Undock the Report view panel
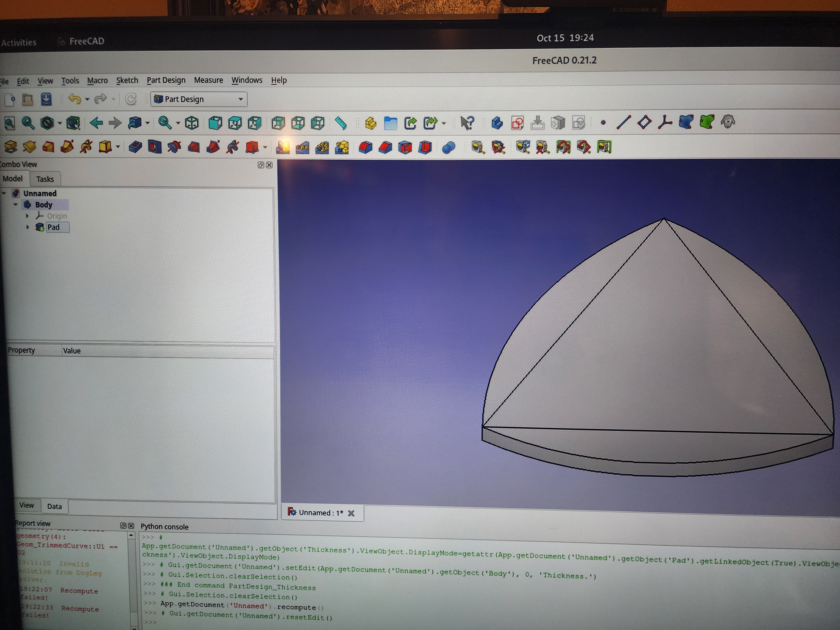 pos(123,526)
